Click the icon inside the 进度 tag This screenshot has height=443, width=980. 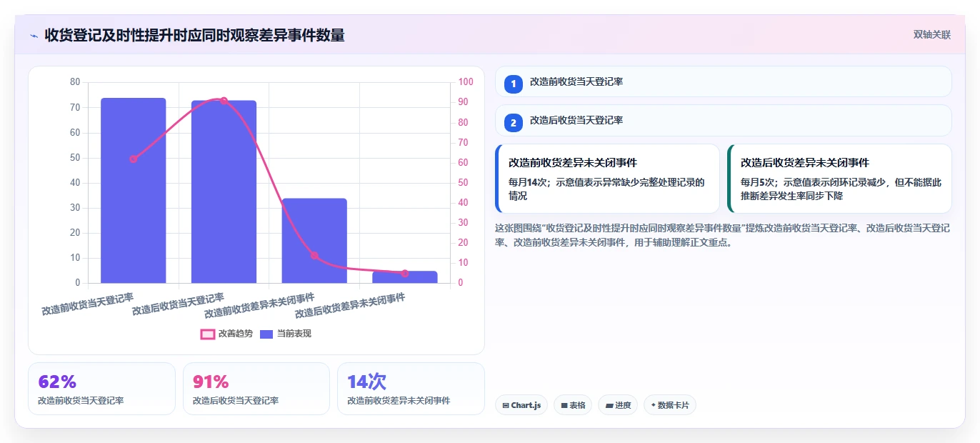pyautogui.click(x=609, y=405)
